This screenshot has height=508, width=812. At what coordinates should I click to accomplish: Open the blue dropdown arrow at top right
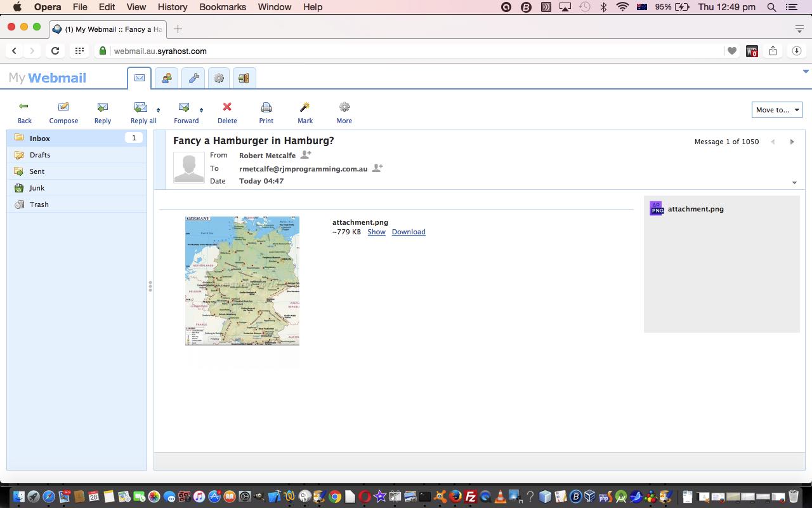(806, 72)
